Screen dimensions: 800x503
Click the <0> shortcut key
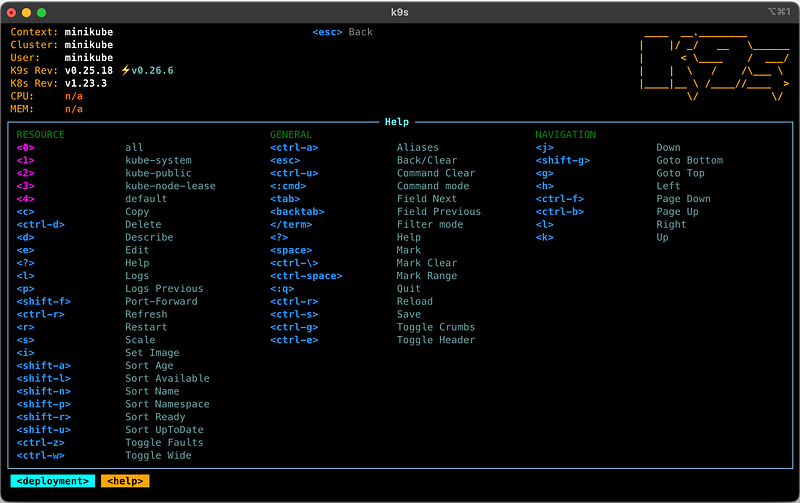(x=26, y=147)
